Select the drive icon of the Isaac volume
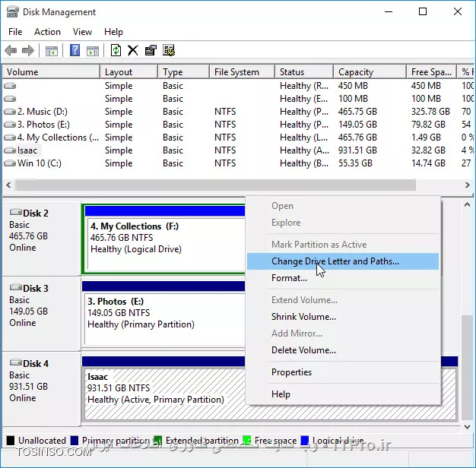The width and height of the screenshot is (476, 468). tap(10, 150)
